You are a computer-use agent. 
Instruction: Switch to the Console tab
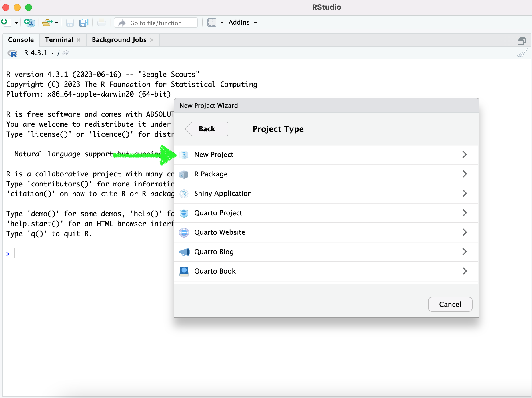(x=21, y=40)
